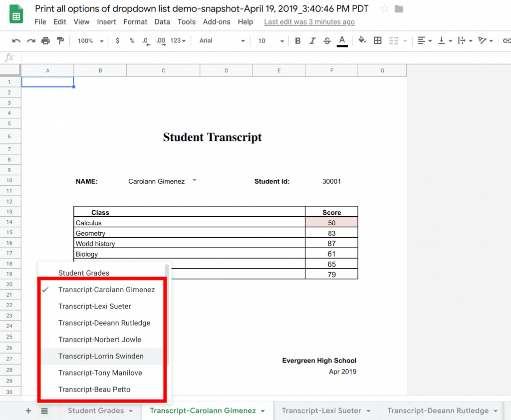Click the red Text color swatch
Image resolution: width=511 pixels, height=420 pixels.
pos(341,40)
